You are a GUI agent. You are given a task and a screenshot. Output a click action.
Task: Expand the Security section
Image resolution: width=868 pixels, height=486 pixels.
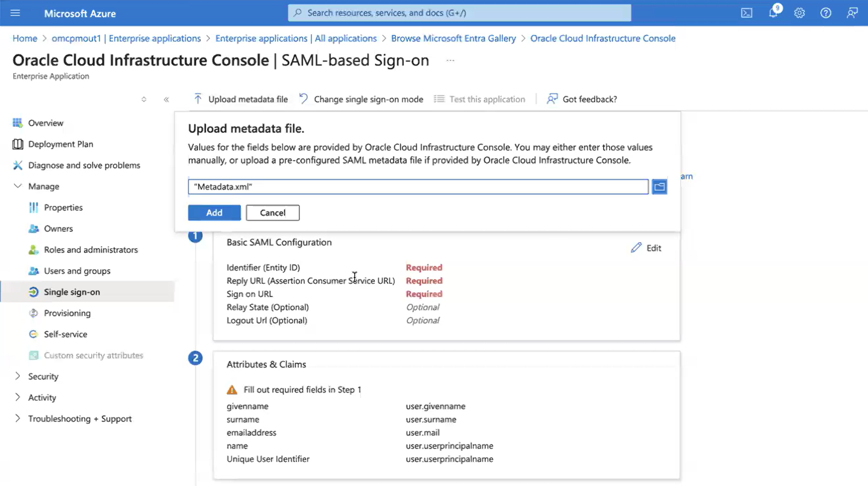pyautogui.click(x=42, y=376)
